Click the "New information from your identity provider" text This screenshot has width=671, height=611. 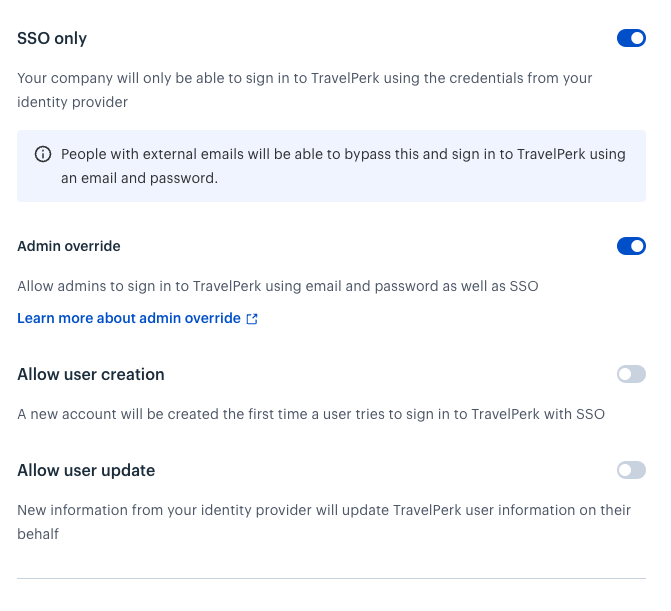click(x=324, y=522)
